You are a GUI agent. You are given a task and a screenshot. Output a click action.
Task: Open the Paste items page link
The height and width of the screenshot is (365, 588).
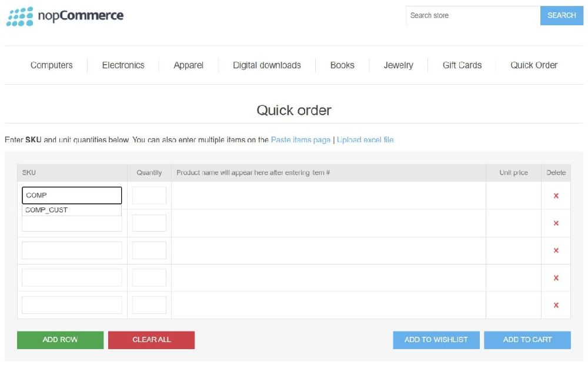click(300, 140)
